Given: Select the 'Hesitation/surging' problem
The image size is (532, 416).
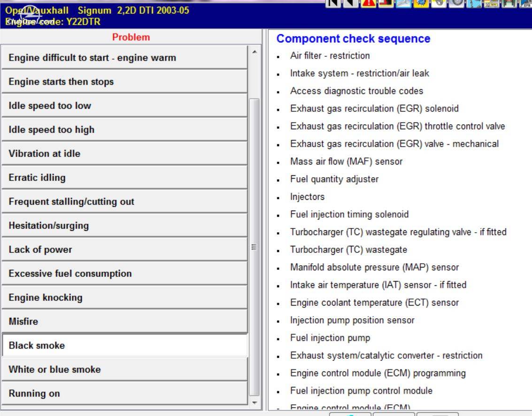Looking at the screenshot, I should tap(124, 226).
